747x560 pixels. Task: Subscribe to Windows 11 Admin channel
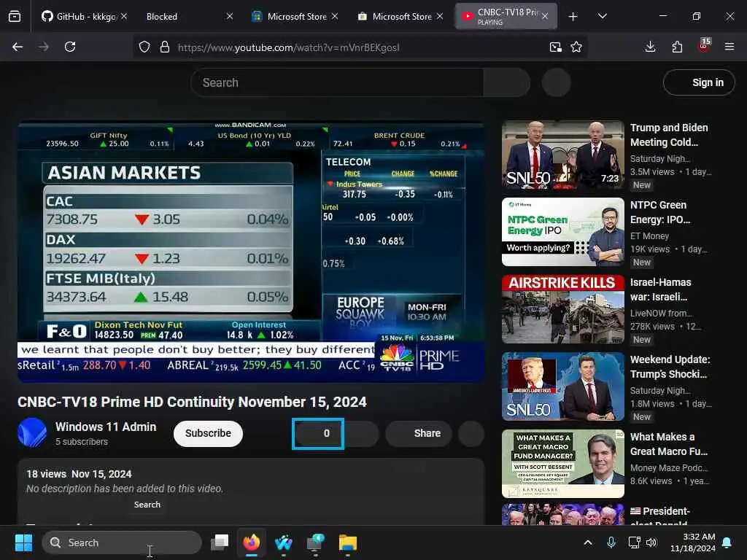(208, 433)
